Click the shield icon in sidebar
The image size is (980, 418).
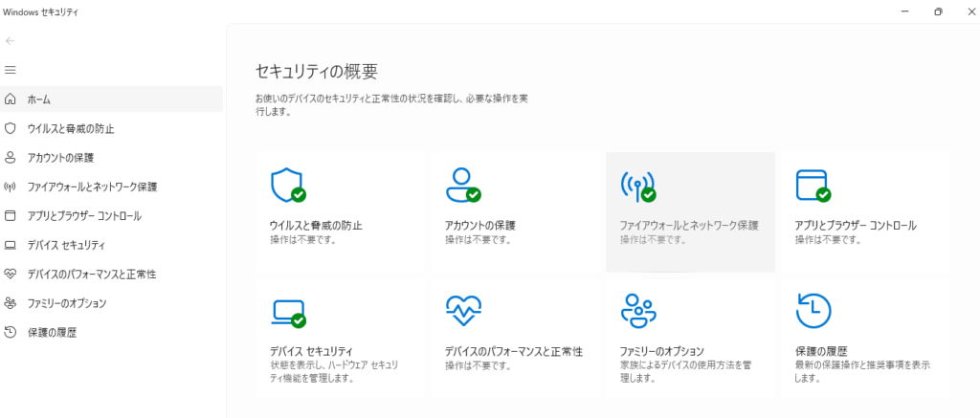[x=10, y=128]
